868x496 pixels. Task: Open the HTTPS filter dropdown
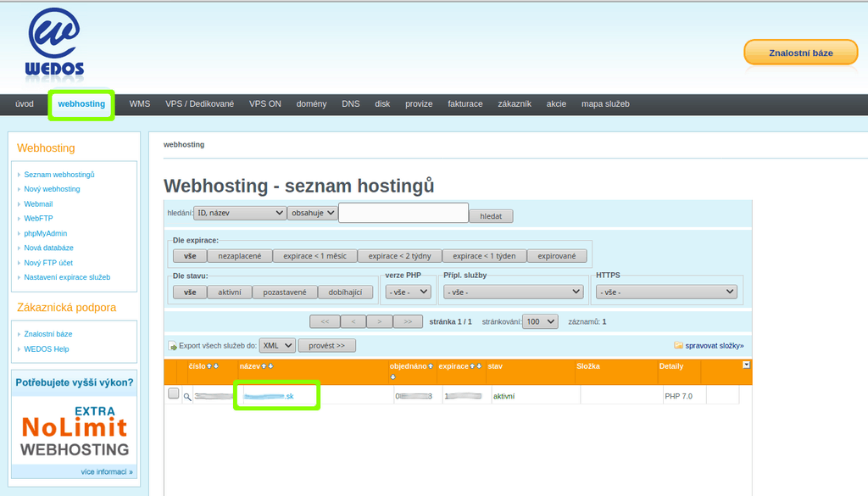tap(666, 292)
